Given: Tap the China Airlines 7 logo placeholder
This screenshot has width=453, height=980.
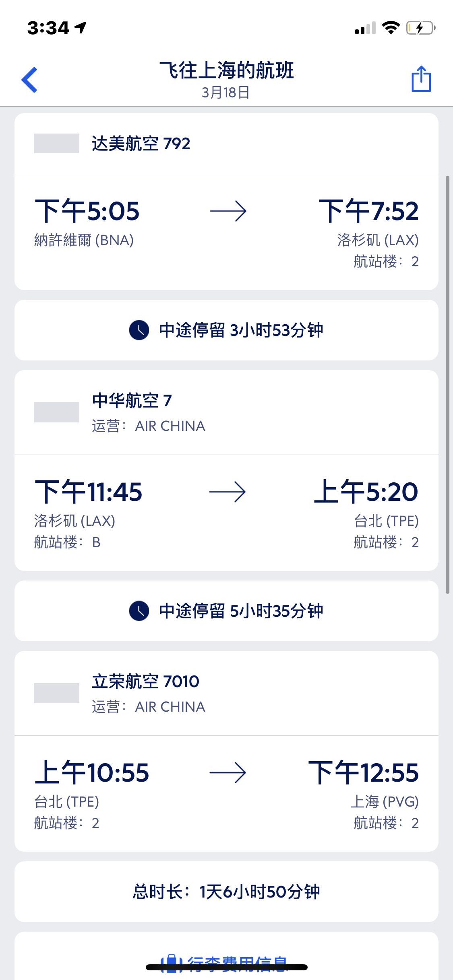Looking at the screenshot, I should coord(56,412).
